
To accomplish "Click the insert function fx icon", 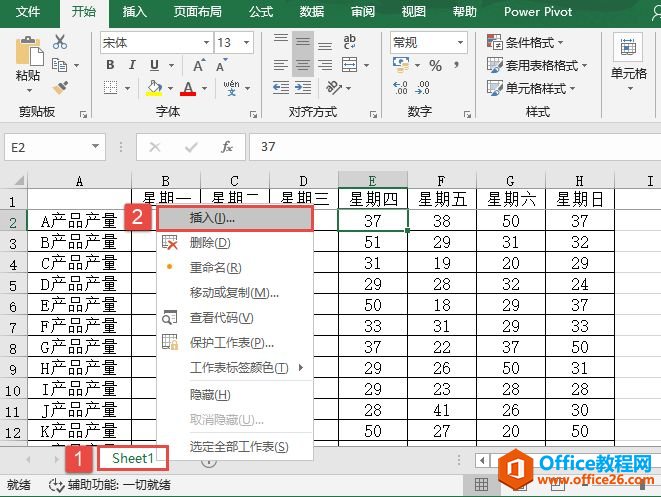I will coord(227,147).
